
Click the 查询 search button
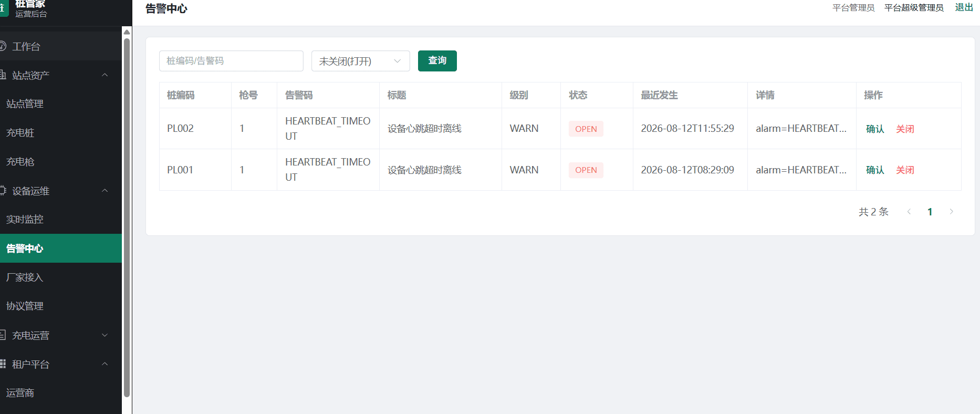coord(437,61)
